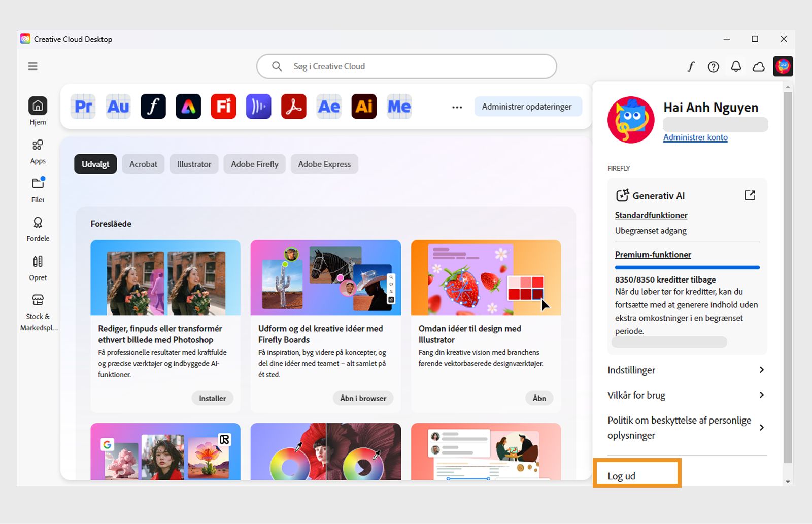Check cloud sync status icon

point(759,66)
